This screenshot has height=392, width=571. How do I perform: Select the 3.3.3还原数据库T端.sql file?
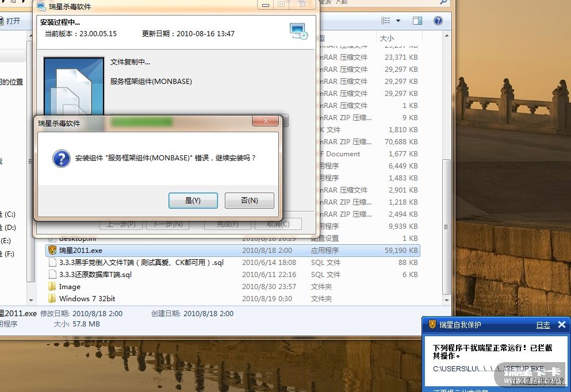coord(95,274)
